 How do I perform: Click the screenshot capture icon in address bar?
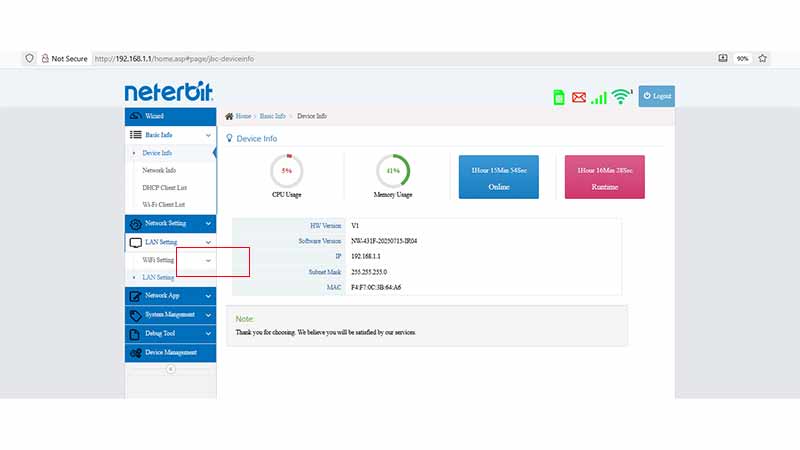tap(723, 58)
